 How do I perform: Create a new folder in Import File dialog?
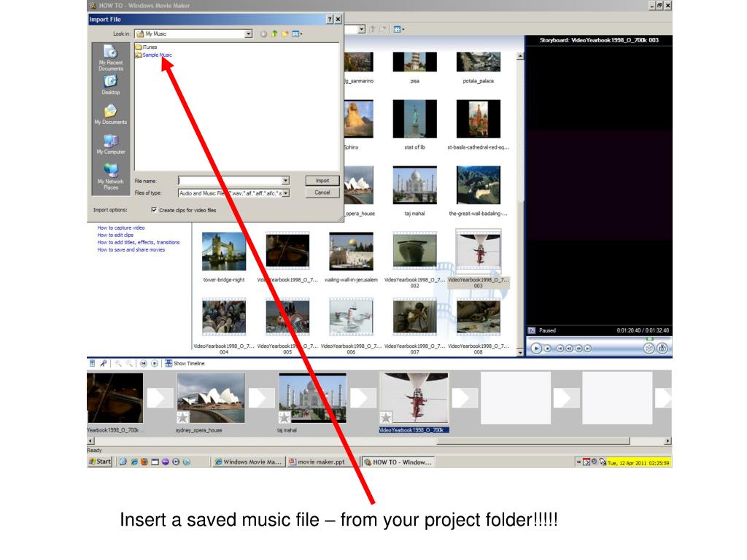(x=285, y=34)
